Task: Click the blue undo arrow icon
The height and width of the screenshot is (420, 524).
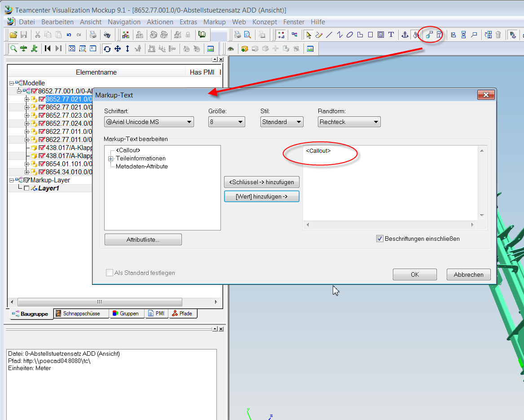Action: (69, 35)
